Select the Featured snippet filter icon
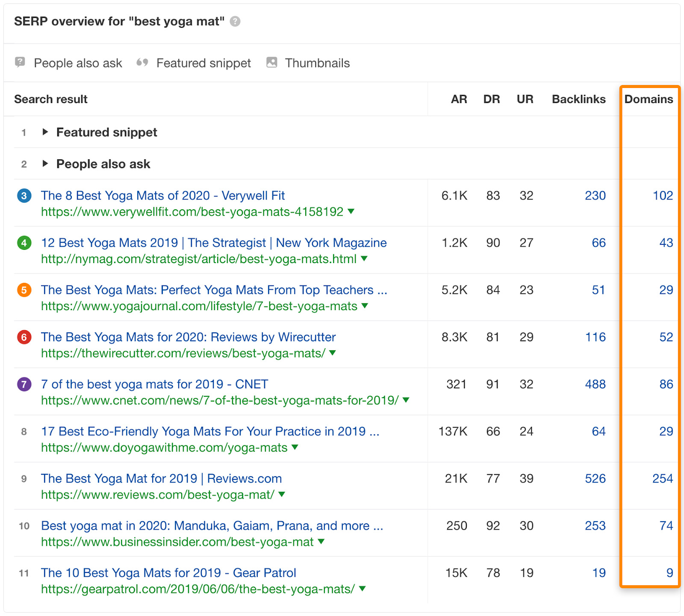Screen dimensions: 684x616 142,63
